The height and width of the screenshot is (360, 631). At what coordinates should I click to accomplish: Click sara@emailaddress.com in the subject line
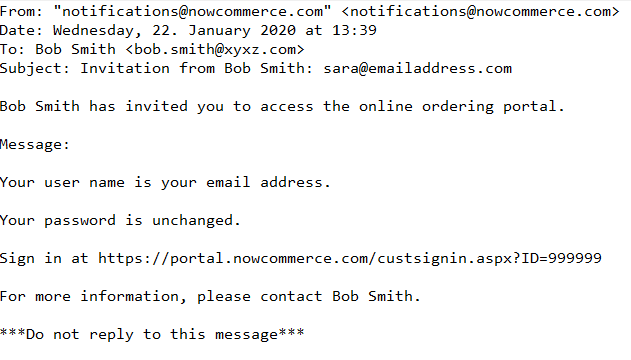click(418, 68)
